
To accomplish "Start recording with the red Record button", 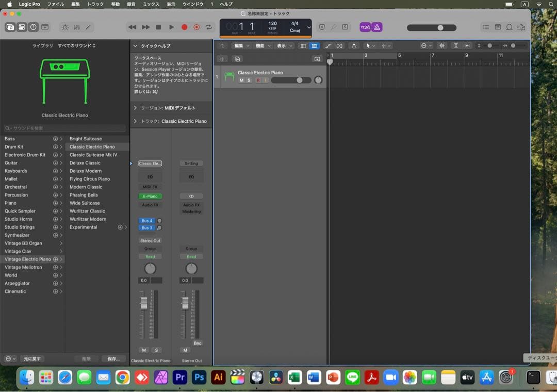I will pyautogui.click(x=185, y=27).
